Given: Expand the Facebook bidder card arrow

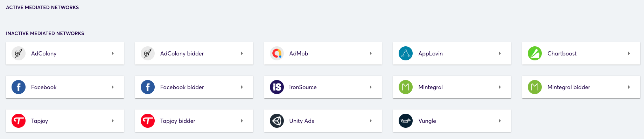Looking at the screenshot, I should pyautogui.click(x=242, y=87).
